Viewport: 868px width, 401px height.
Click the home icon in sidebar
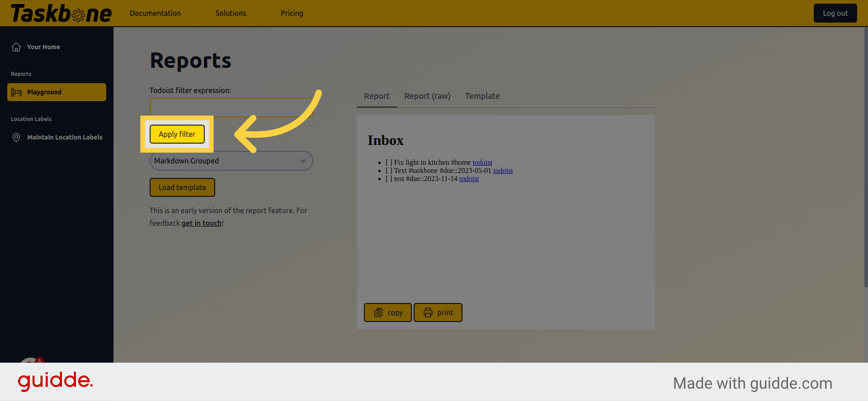click(x=16, y=47)
